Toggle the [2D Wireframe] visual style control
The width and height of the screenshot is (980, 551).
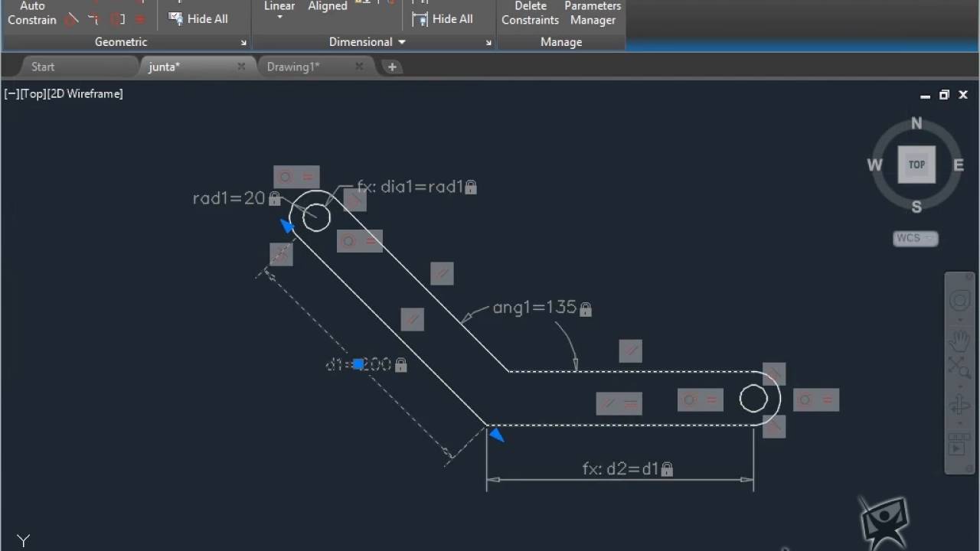click(x=85, y=93)
